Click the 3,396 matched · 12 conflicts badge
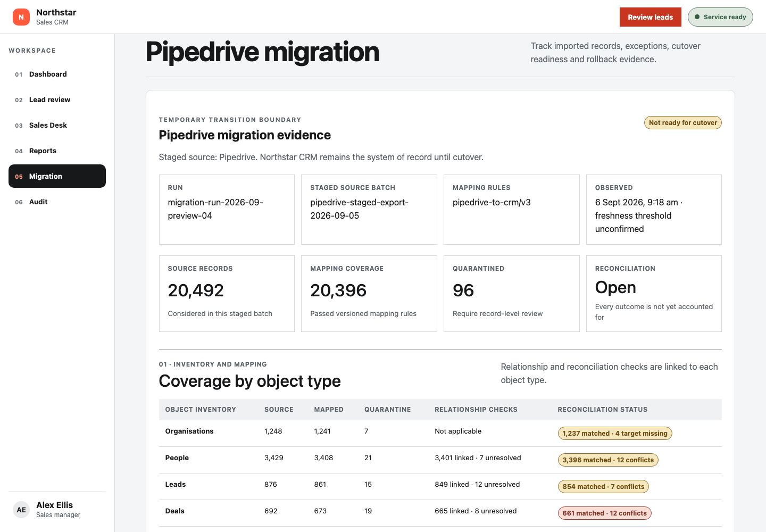 [608, 460]
